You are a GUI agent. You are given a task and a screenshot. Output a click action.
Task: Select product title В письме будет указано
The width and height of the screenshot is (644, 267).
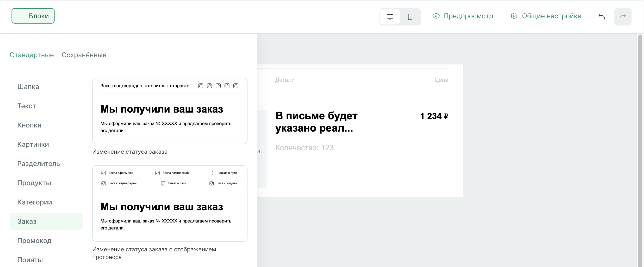(x=316, y=122)
